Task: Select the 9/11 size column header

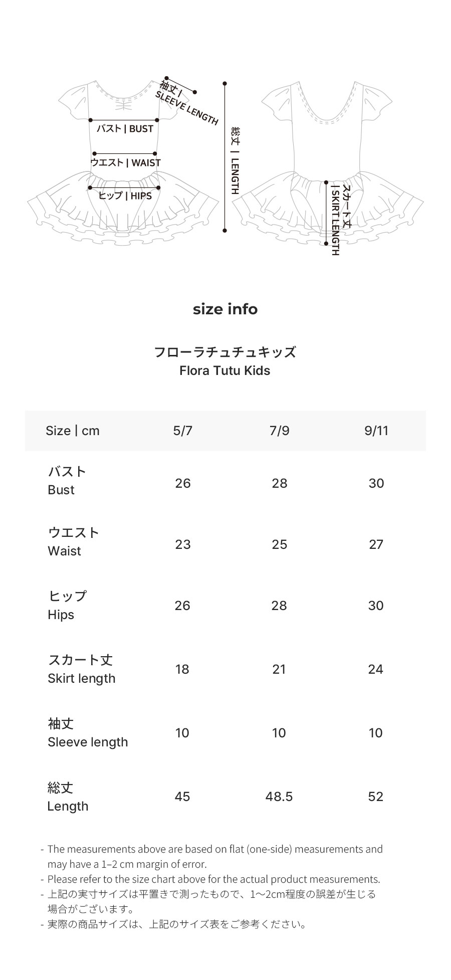Action: click(x=376, y=431)
